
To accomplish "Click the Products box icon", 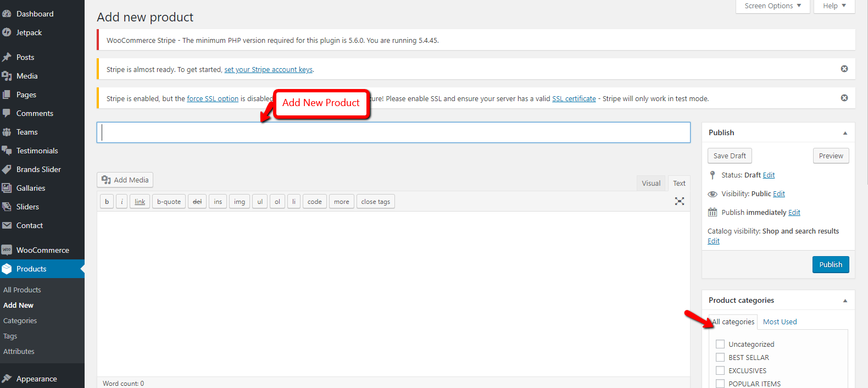I will (x=7, y=269).
